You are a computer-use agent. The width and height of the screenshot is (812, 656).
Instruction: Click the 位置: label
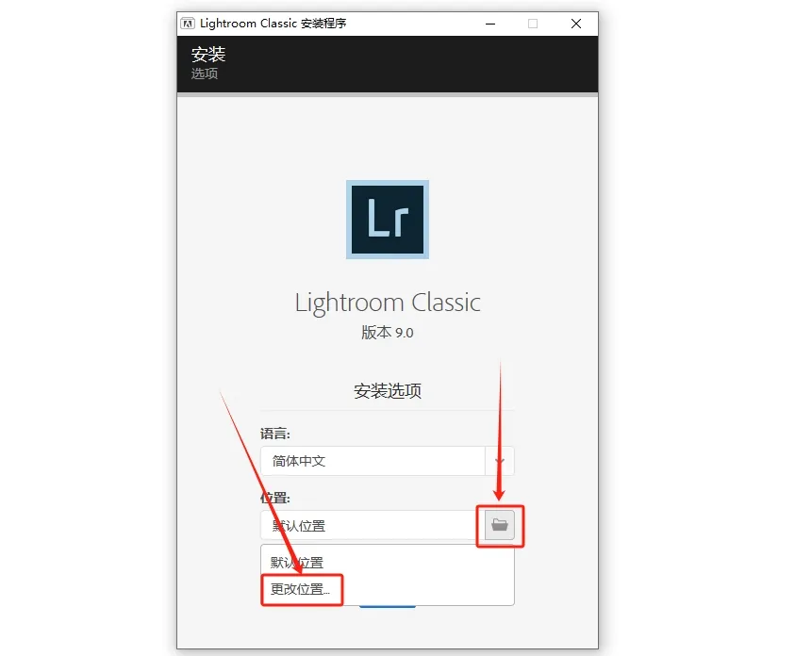(x=275, y=498)
